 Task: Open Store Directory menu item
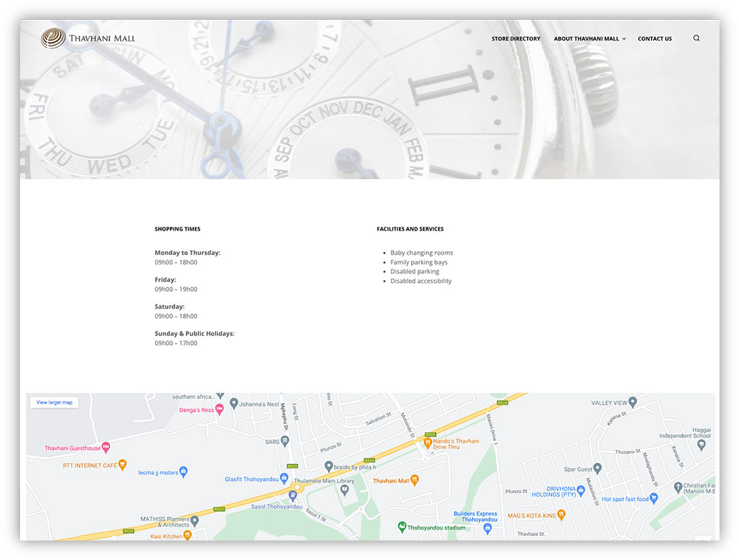pos(516,38)
